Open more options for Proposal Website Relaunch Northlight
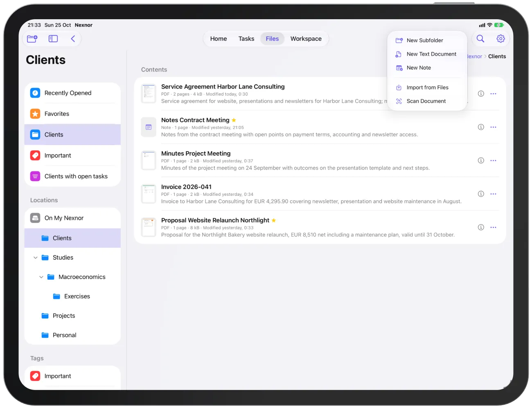The width and height of the screenshot is (532, 408). pyautogui.click(x=493, y=227)
